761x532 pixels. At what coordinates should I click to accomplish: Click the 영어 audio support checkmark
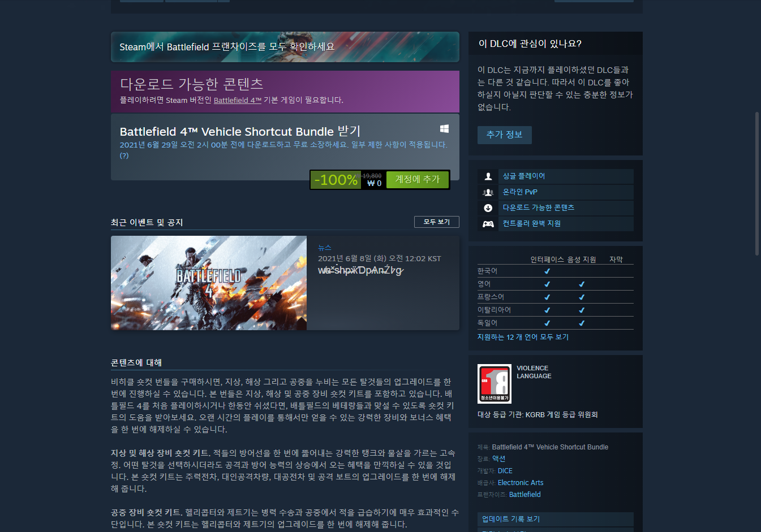582,284
